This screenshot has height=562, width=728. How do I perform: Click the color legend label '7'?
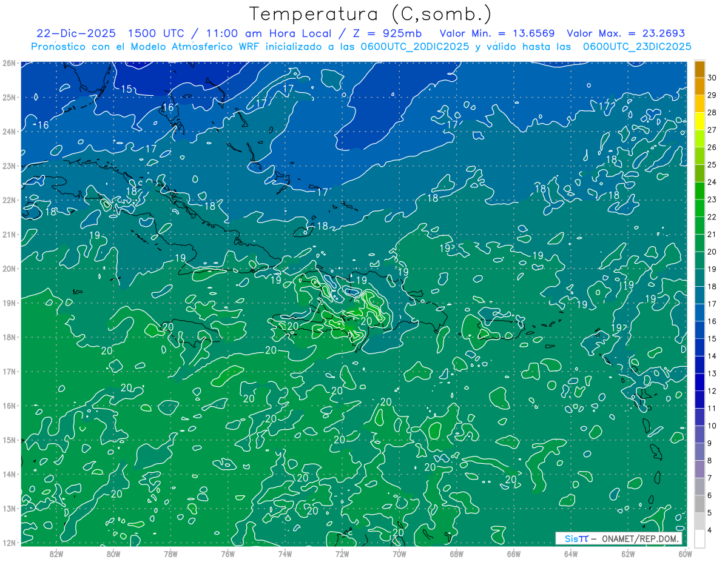[x=710, y=478]
